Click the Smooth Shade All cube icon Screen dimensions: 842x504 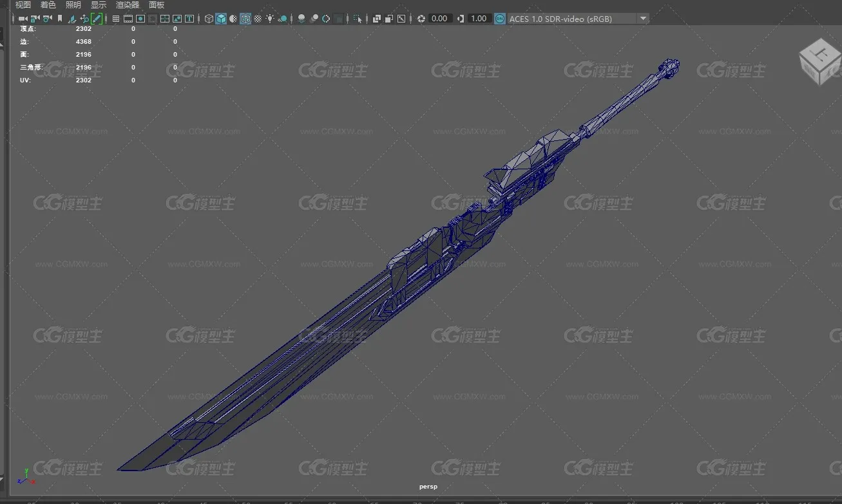(221, 19)
